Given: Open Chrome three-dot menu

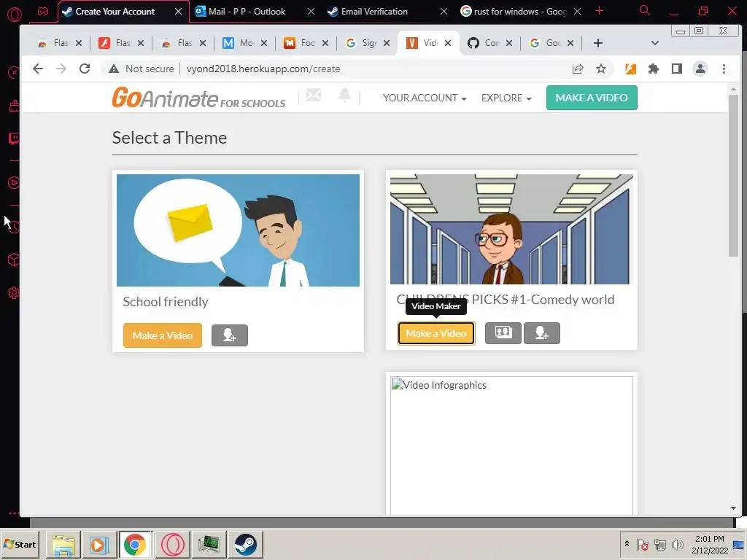Looking at the screenshot, I should point(724,69).
